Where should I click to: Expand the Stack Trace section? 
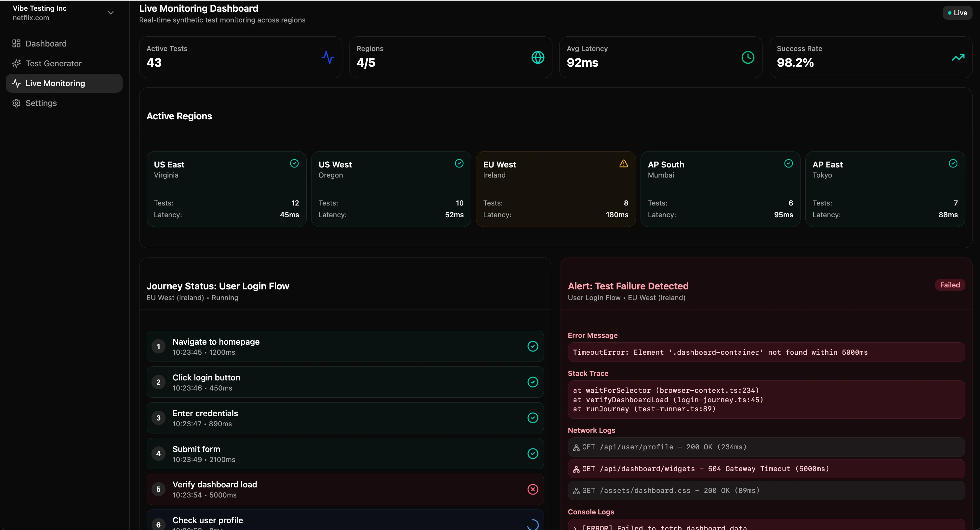pos(588,373)
